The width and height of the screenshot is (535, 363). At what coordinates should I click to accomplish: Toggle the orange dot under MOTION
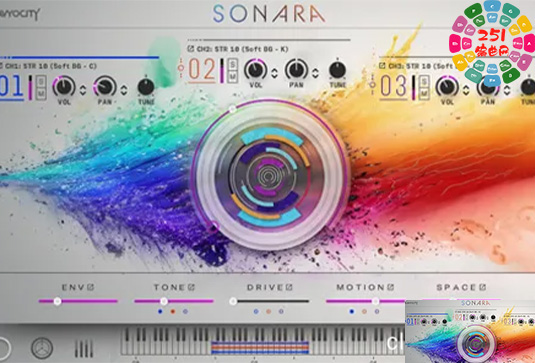364,311
